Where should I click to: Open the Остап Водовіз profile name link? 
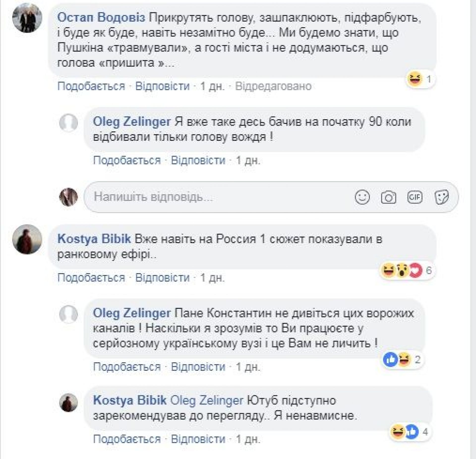pyautogui.click(x=101, y=18)
